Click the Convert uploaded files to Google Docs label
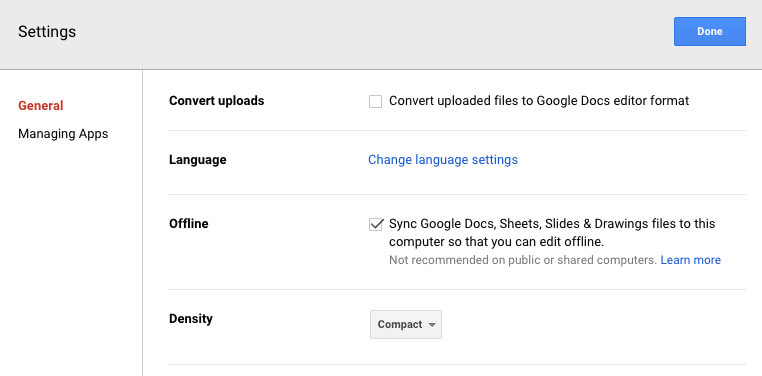The image size is (762, 376). coord(539,101)
